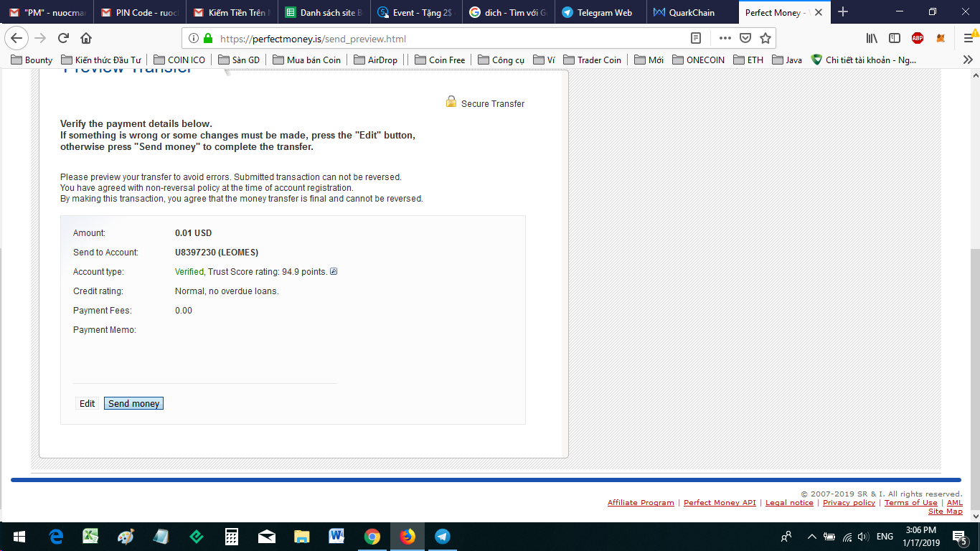Open the Notepad icon on the taskbar
This screenshot has width=980, height=551.
pyautogui.click(x=161, y=537)
